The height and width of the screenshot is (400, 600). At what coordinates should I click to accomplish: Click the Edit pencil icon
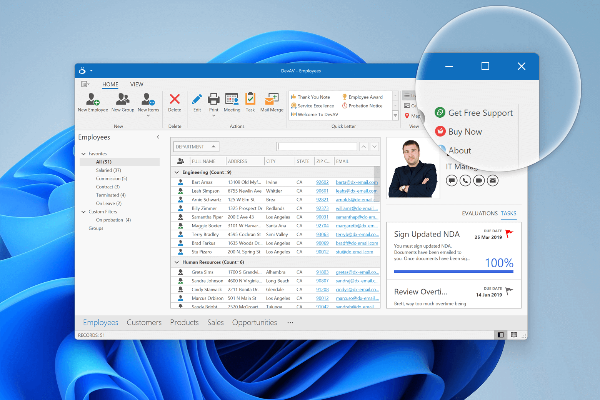[x=197, y=100]
